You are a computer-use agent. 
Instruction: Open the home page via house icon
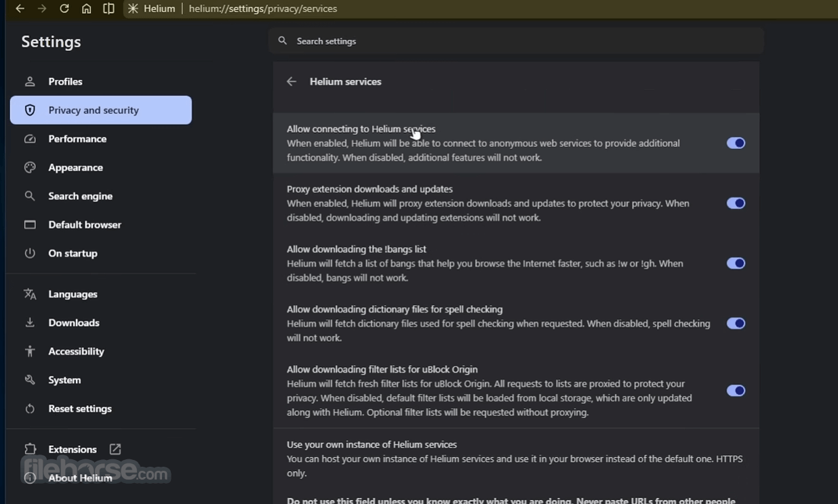86,8
